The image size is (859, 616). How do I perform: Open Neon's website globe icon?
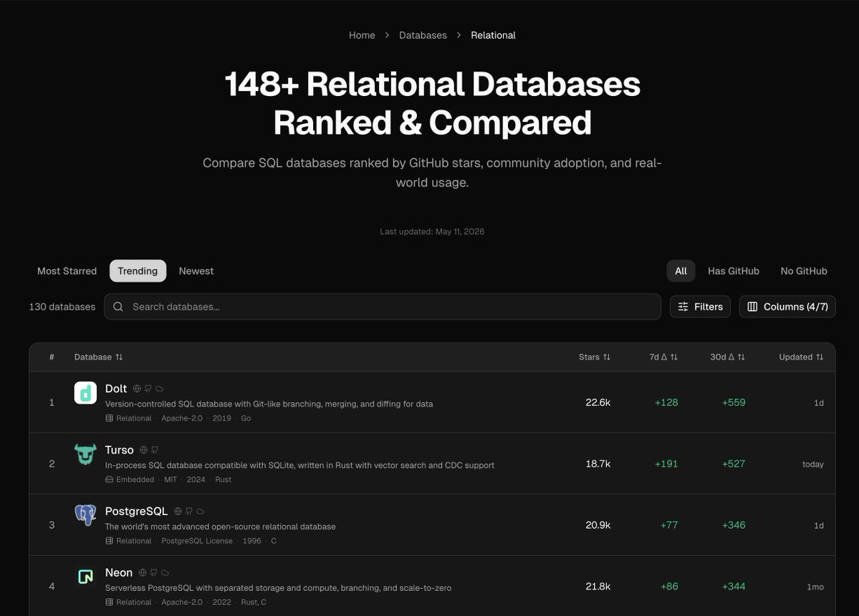tap(143, 573)
